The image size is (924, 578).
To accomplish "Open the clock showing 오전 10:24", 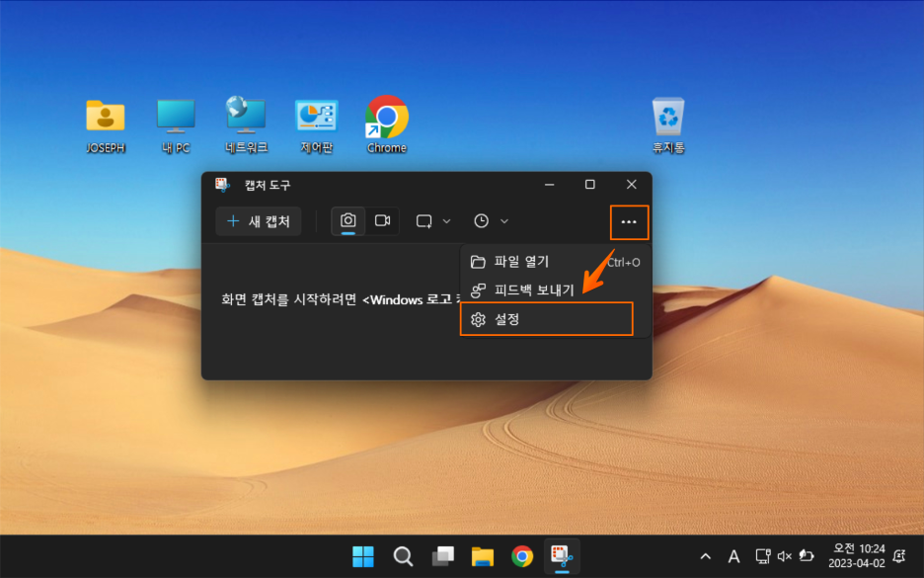I will click(856, 556).
